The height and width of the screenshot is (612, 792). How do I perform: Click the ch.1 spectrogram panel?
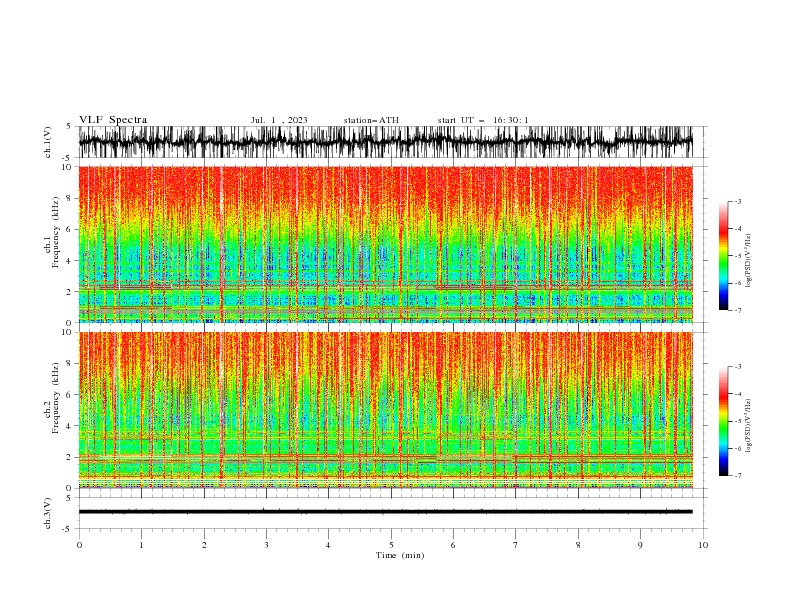[x=385, y=244]
